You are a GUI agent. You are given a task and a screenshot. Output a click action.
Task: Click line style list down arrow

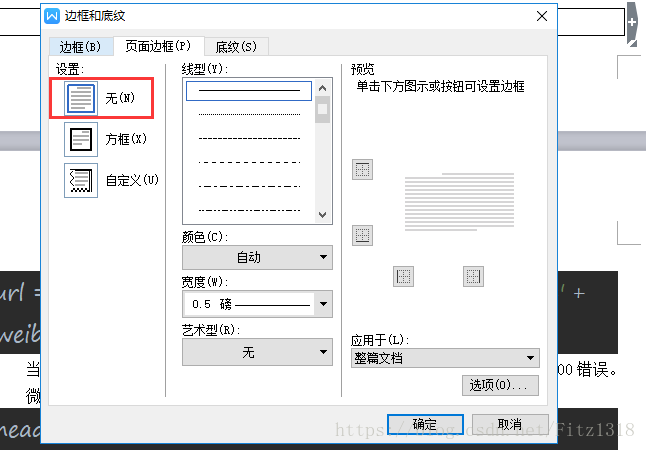tap(323, 215)
